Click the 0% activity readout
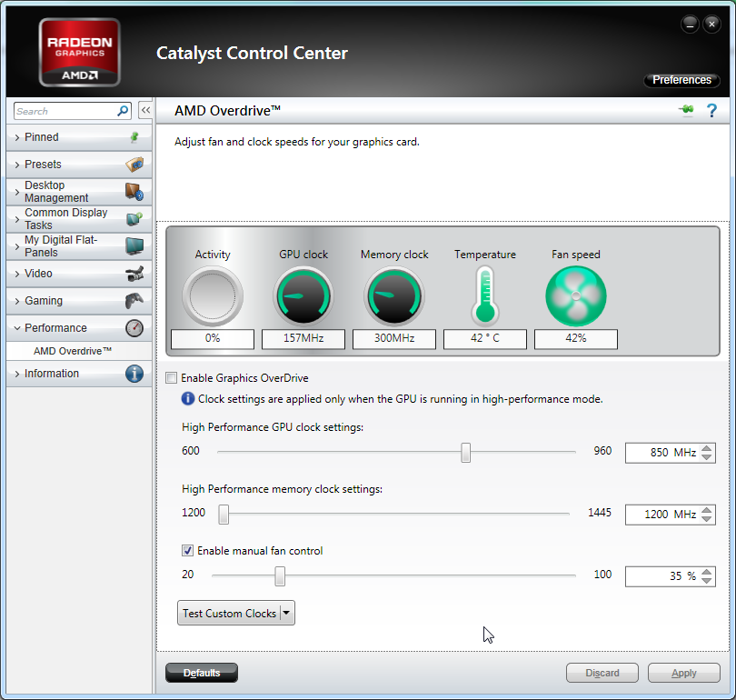 tap(213, 338)
